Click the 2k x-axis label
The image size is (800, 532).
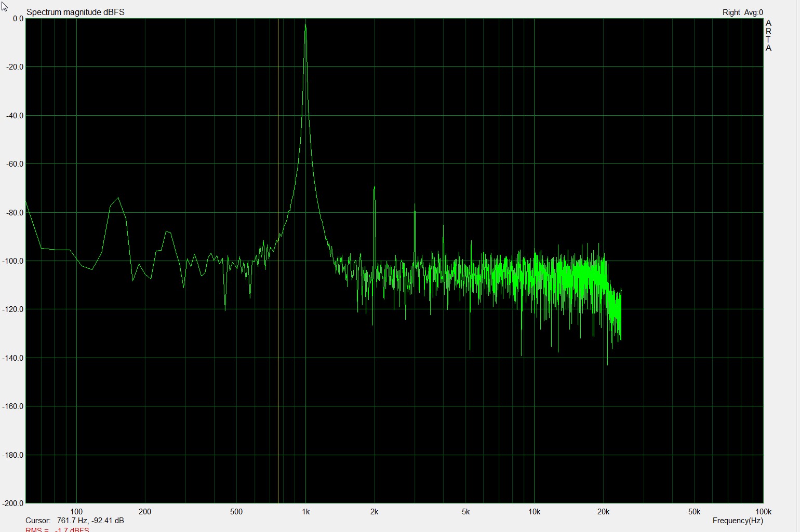click(x=374, y=511)
